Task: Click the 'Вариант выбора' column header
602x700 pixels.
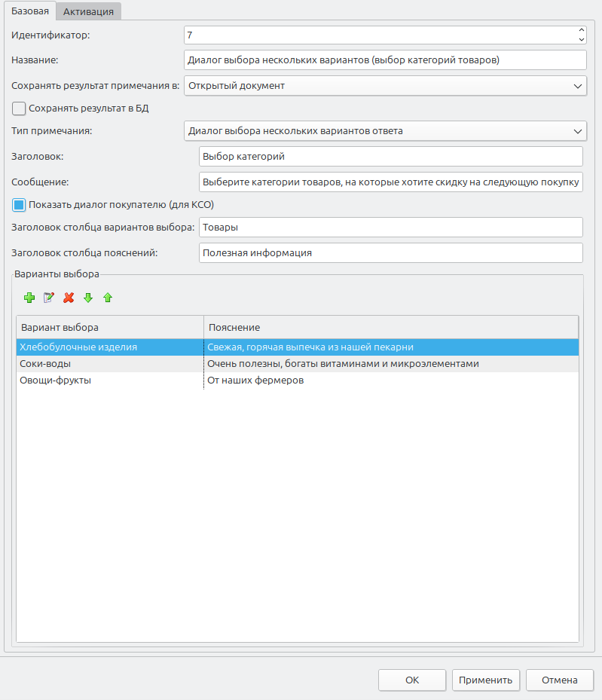Action: (x=109, y=328)
